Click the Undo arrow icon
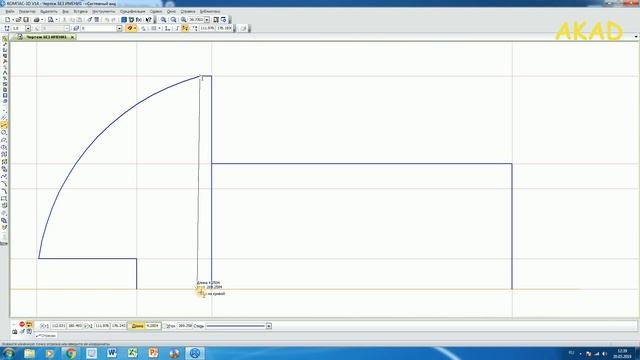 tap(107, 20)
